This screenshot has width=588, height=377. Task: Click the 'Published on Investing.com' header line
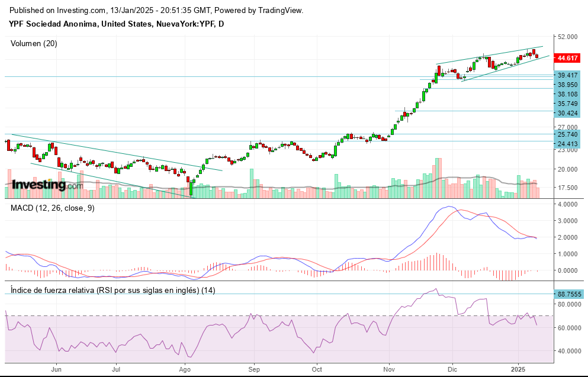(156, 11)
